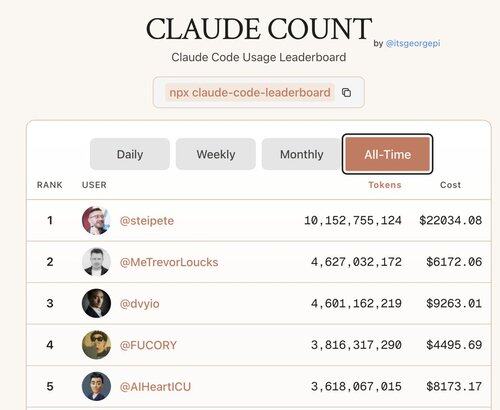Select the npx claude-code-leaderboard command text
Viewport: 500px width, 410px height.
(x=250, y=92)
